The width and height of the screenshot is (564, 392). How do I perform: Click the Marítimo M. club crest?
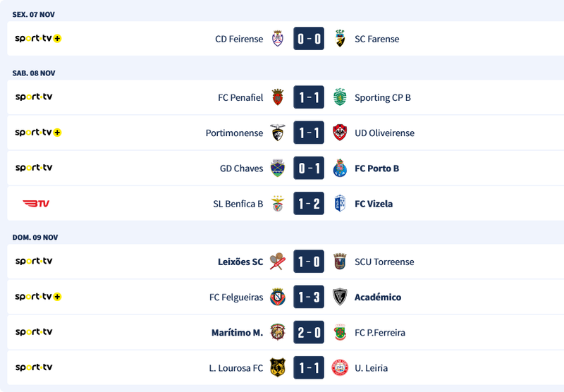(x=278, y=332)
